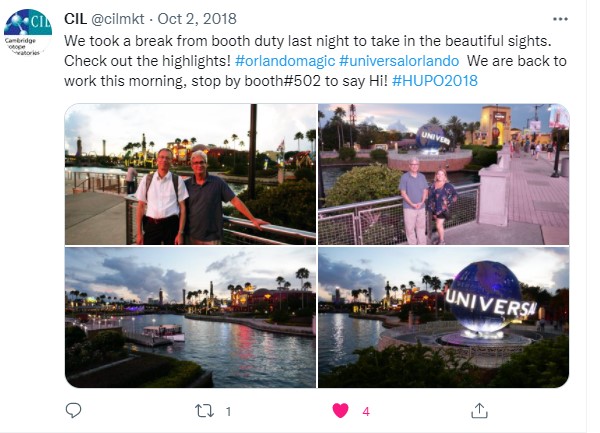Click the Oct 2, 2018 timestamp
Screen dimensions: 600x433
[x=197, y=19]
